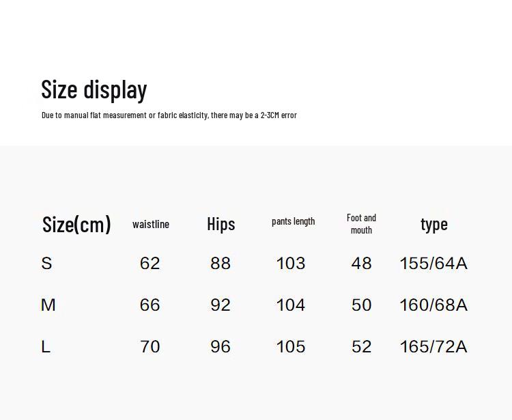Select hips value 92 for size M
The width and height of the screenshot is (512, 420).
tap(221, 305)
